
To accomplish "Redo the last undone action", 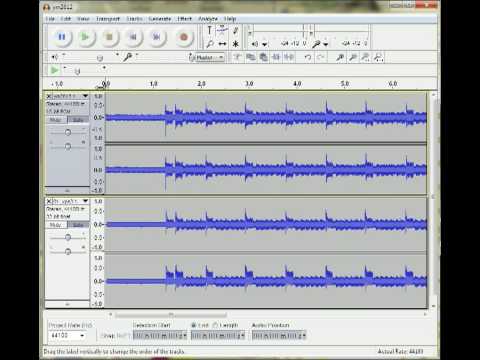I will coord(320,57).
